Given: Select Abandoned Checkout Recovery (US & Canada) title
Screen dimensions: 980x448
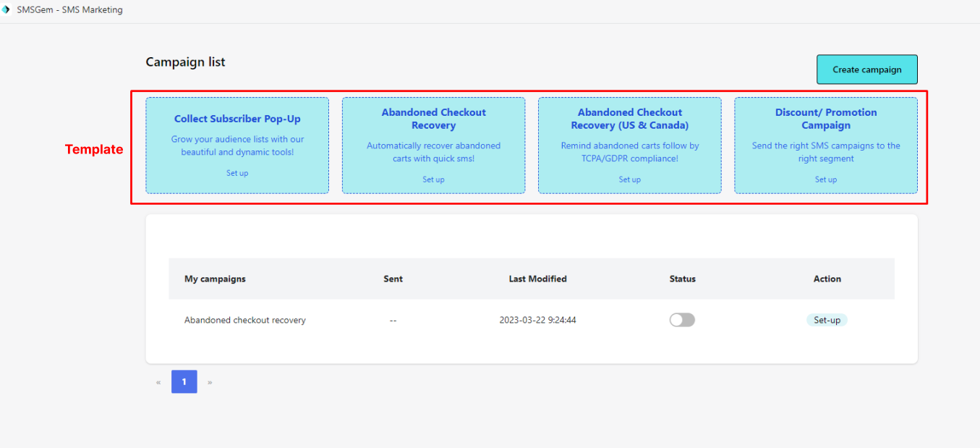Looking at the screenshot, I should [x=630, y=119].
